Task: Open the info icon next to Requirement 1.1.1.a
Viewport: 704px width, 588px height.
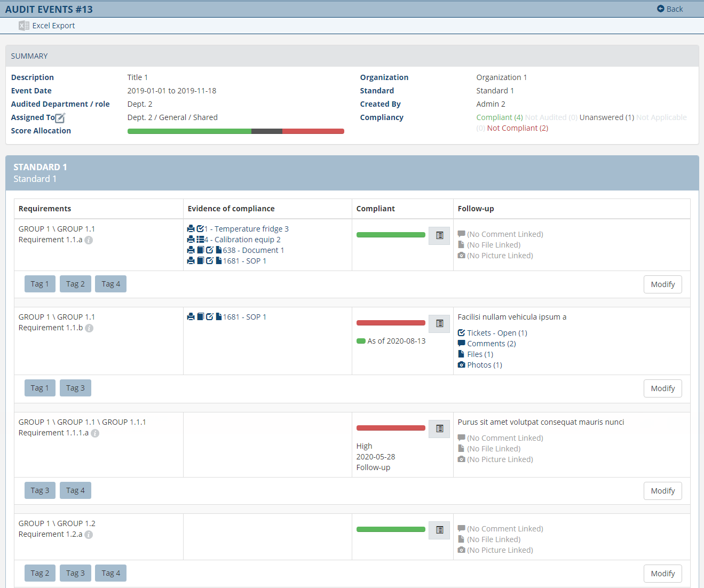Action: (x=95, y=433)
